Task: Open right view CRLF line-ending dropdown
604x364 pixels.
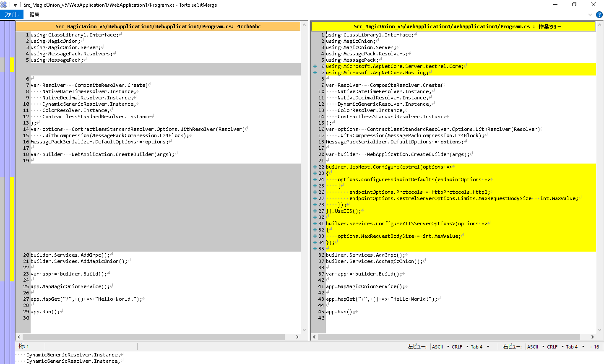Action: coord(555,347)
